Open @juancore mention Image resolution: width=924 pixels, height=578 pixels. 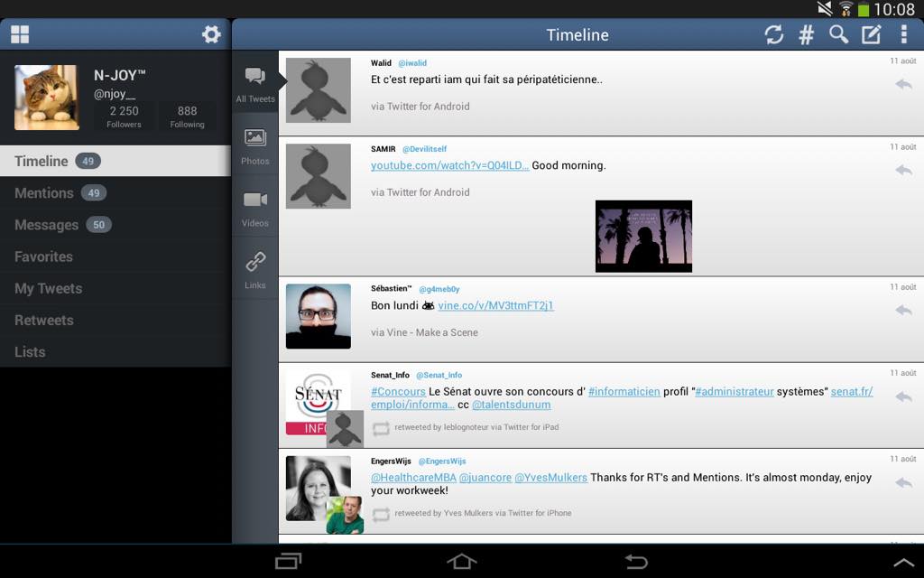coord(485,478)
